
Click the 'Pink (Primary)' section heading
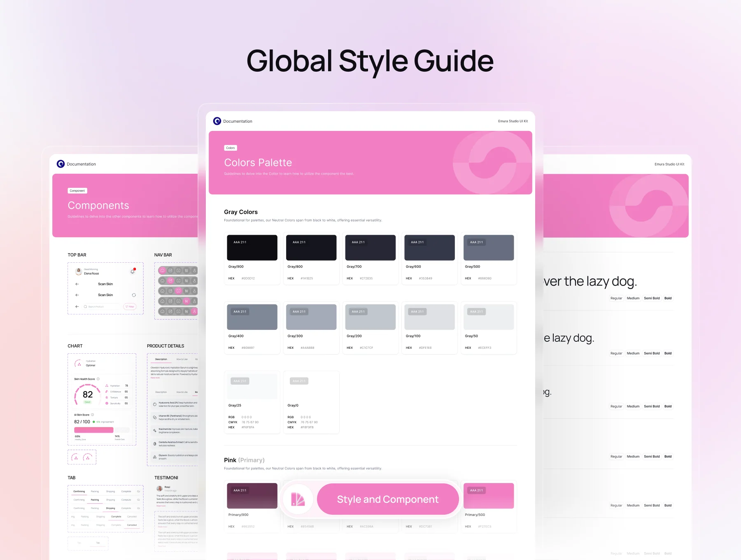point(245,460)
